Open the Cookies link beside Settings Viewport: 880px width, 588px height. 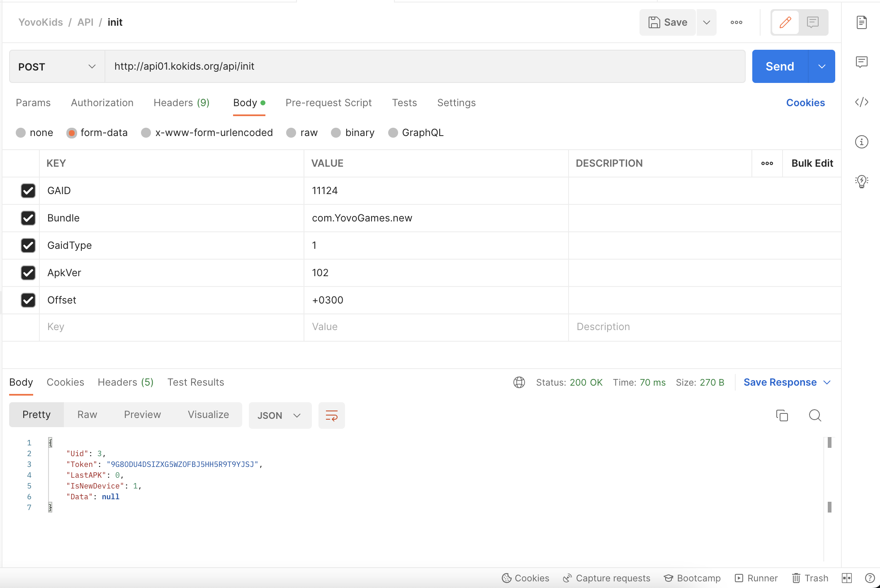point(805,103)
